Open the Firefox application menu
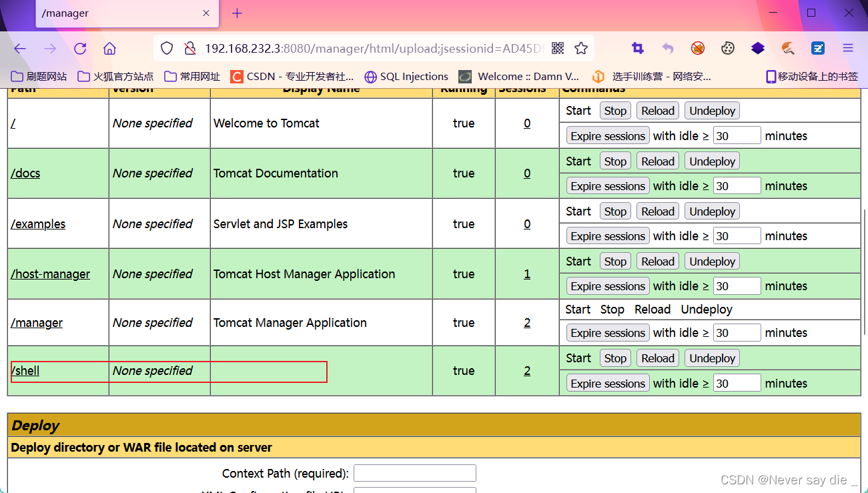This screenshot has width=868, height=493. [x=848, y=48]
